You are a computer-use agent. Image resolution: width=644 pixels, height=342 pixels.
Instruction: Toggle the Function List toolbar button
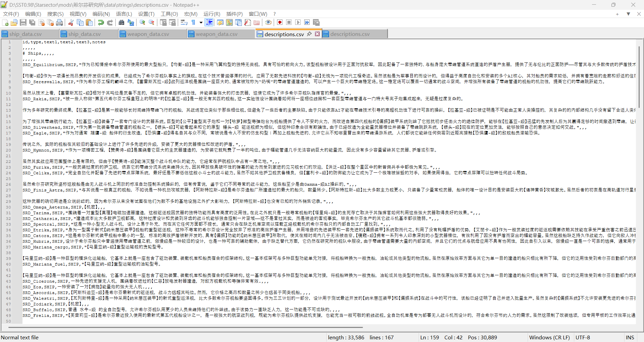[248, 22]
